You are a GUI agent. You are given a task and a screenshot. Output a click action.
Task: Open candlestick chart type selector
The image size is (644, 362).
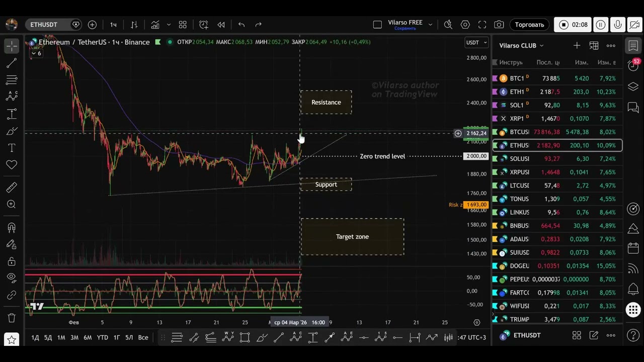pyautogui.click(x=134, y=25)
